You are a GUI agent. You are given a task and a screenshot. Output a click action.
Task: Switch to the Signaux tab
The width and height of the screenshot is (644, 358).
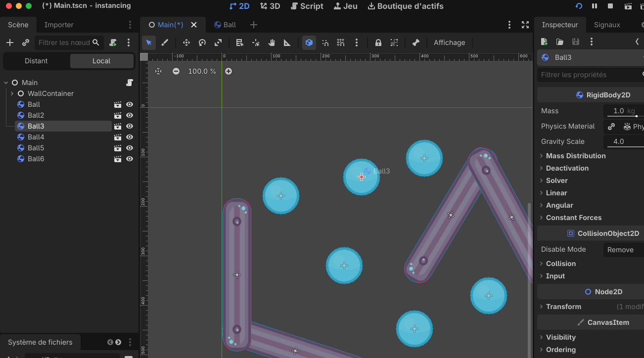(607, 25)
